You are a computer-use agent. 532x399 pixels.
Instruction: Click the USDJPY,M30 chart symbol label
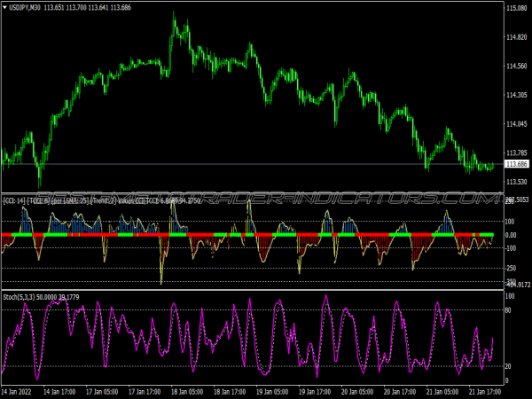[x=25, y=7]
